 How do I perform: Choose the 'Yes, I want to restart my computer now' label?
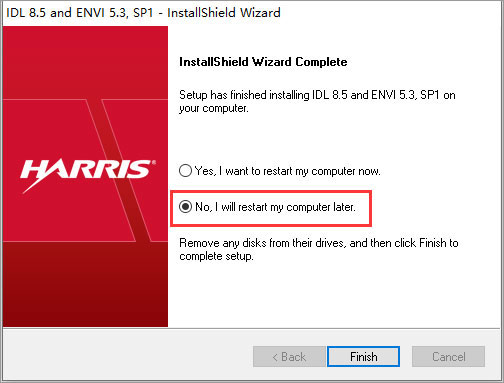tap(287, 171)
